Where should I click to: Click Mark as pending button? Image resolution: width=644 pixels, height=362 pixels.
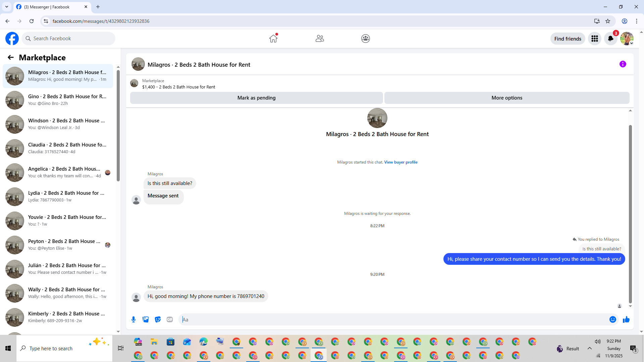[256, 98]
